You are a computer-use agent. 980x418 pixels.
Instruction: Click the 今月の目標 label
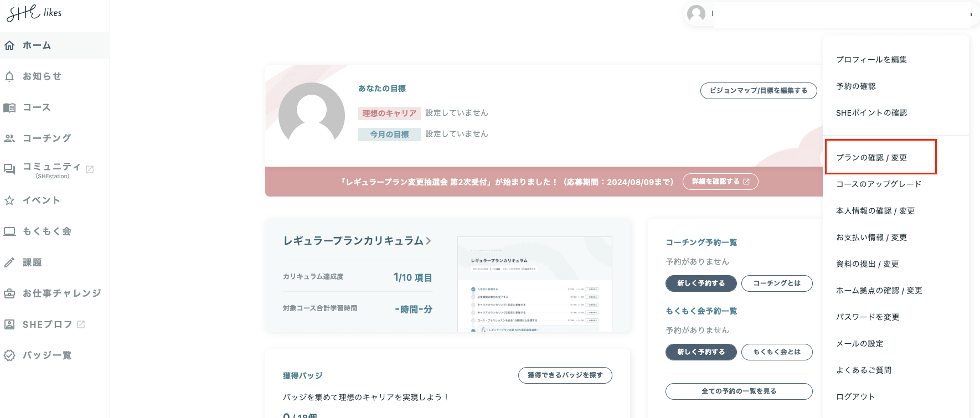pos(389,135)
